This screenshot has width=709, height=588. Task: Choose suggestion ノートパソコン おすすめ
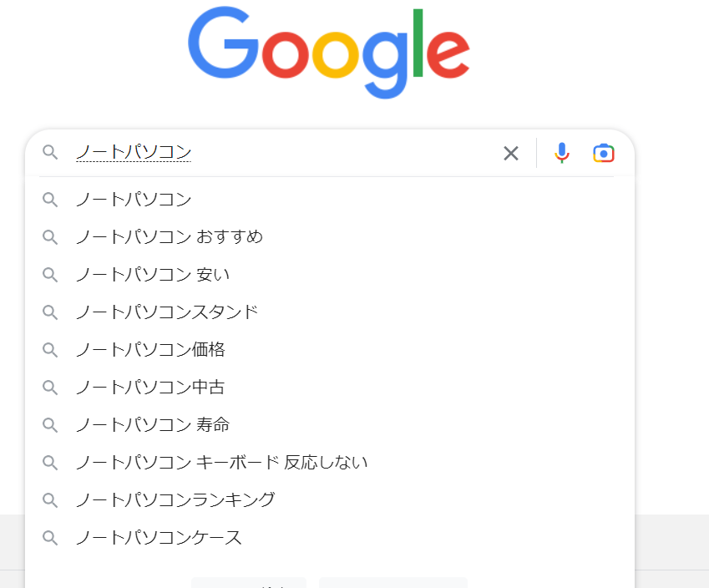[x=169, y=237]
